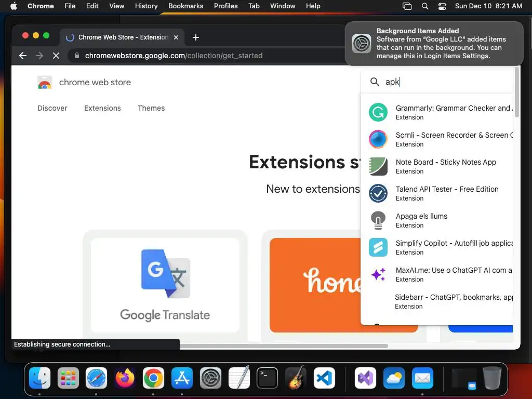Click the Chrome back arrow button
The height and width of the screenshot is (399, 532).
tap(23, 56)
